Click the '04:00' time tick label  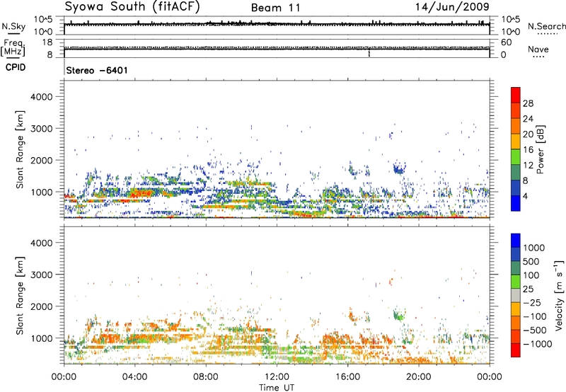click(x=134, y=377)
